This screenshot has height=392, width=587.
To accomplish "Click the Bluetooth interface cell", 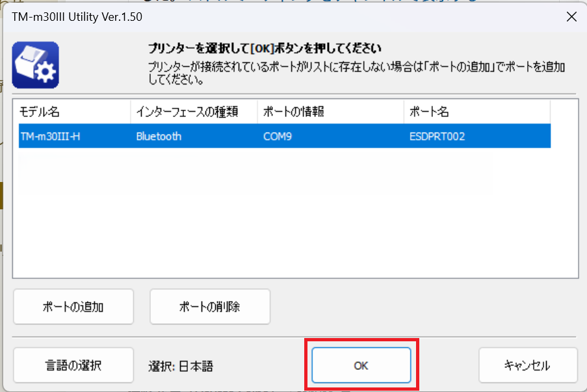I will pos(159,137).
